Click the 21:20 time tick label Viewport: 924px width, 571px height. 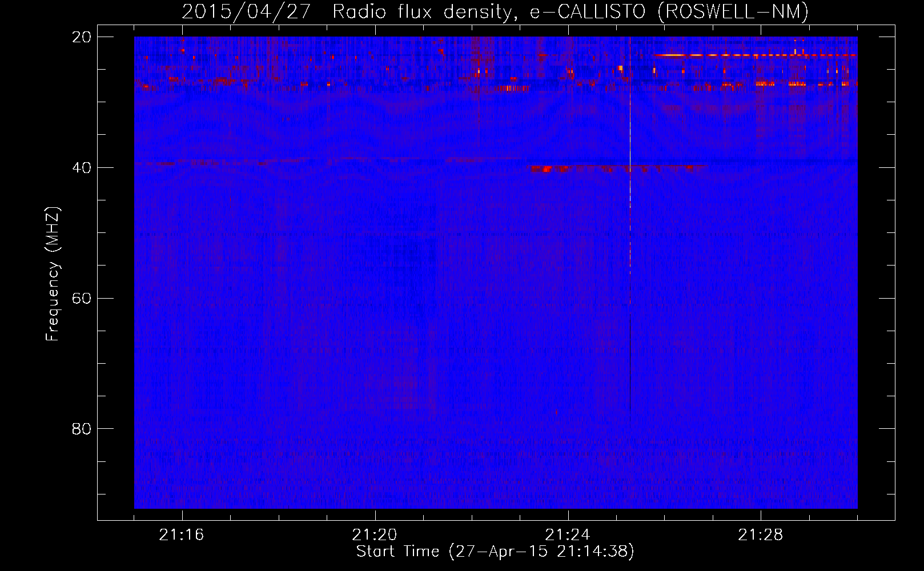375,535
